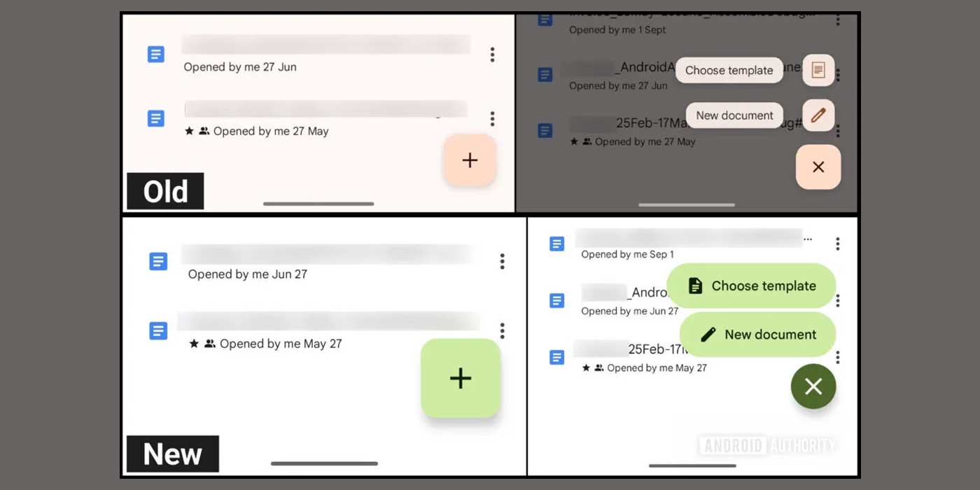Tap the pencil New document icon in the old design
The height and width of the screenshot is (490, 980).
[818, 115]
